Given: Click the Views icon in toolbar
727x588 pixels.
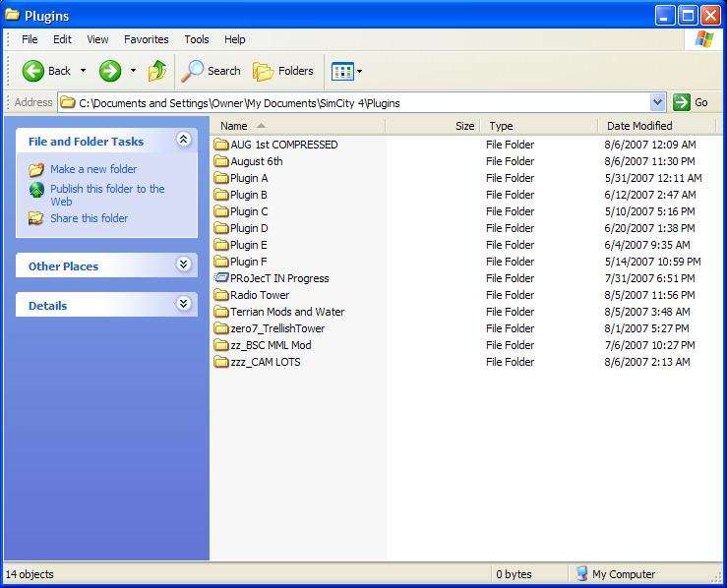Looking at the screenshot, I should tap(342, 71).
